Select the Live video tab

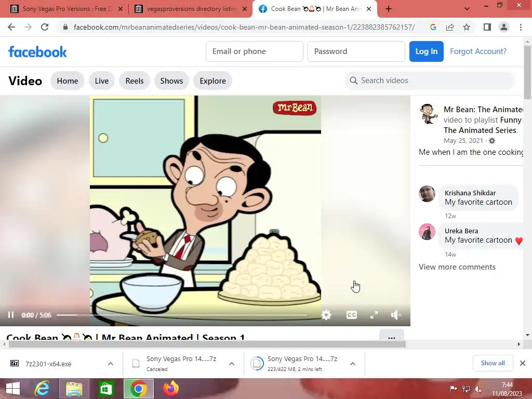tap(102, 81)
